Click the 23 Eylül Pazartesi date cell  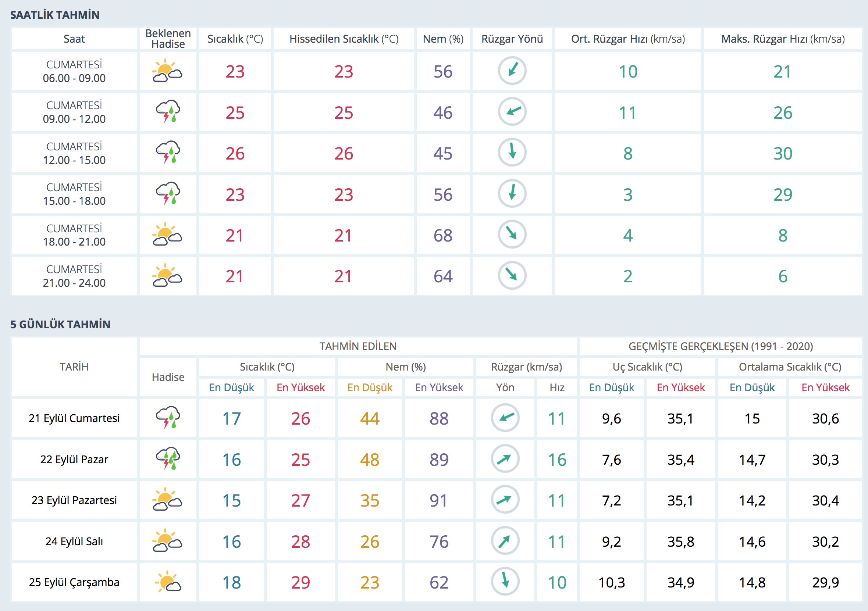click(74, 500)
